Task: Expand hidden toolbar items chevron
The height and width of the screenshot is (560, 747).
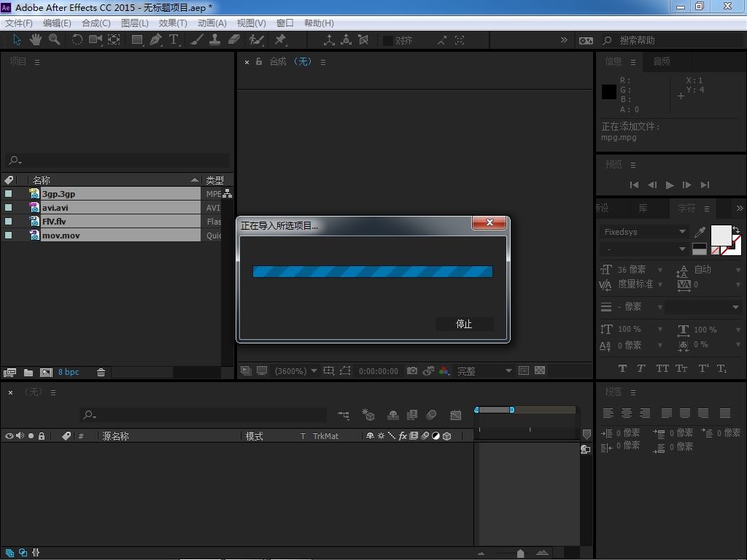Action: pyautogui.click(x=564, y=40)
